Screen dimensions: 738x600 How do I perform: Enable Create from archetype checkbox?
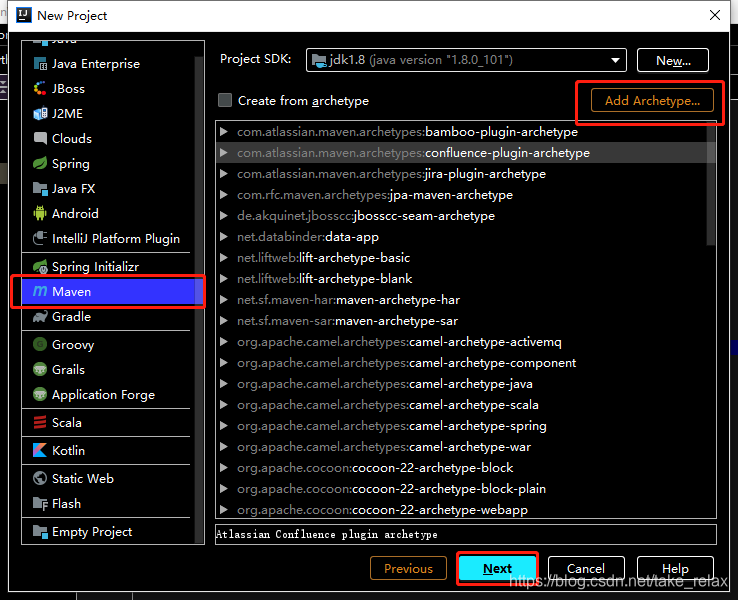(225, 100)
